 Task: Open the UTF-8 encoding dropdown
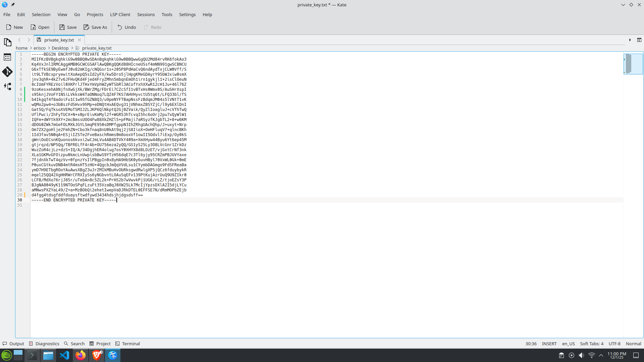tap(614, 344)
